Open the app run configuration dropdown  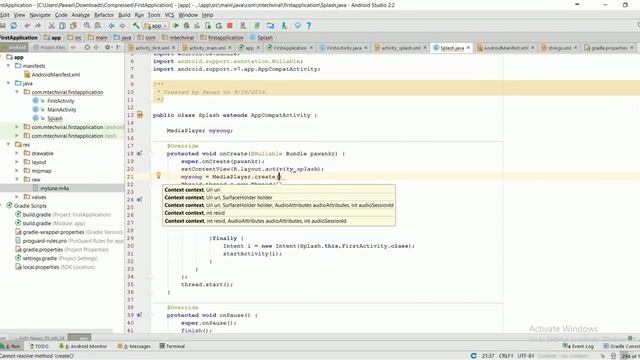[x=156, y=26]
